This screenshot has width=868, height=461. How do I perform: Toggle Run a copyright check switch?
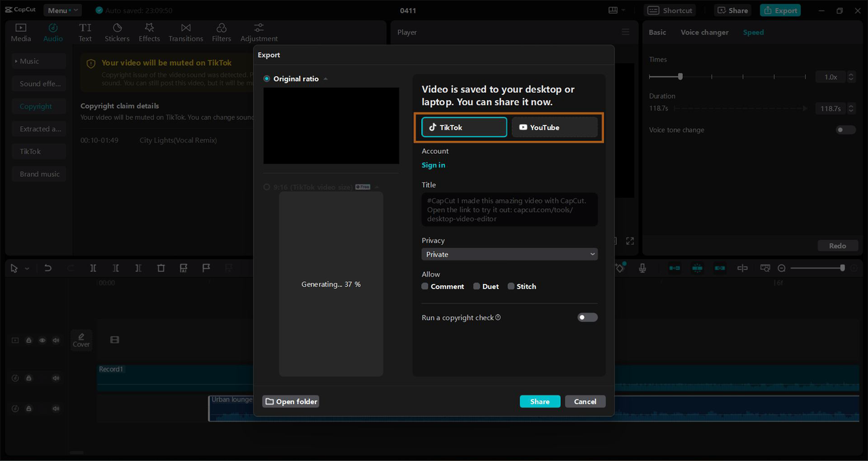tap(587, 317)
